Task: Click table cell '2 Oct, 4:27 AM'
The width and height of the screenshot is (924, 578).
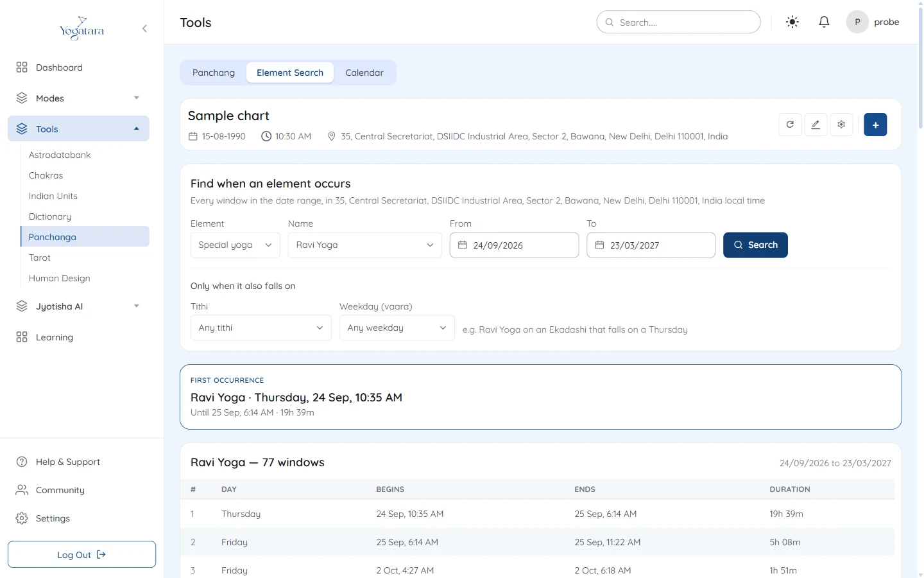Action: point(405,570)
